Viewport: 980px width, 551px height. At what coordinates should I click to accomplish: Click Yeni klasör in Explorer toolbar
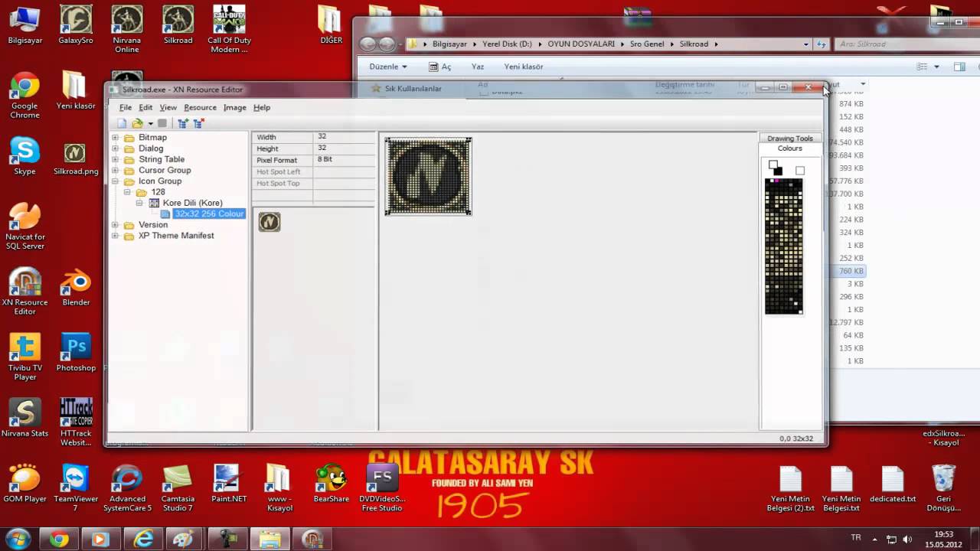[x=524, y=67]
